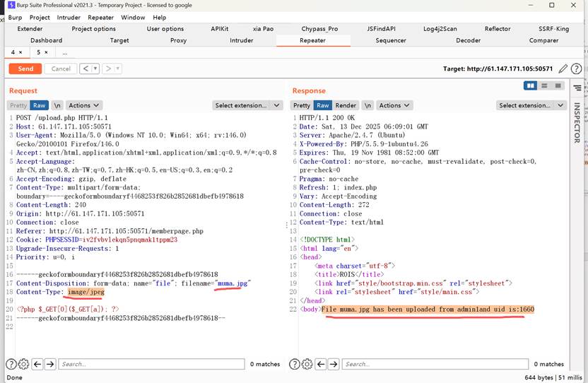Open the Window menu
The height and width of the screenshot is (383, 588).
coord(133,17)
